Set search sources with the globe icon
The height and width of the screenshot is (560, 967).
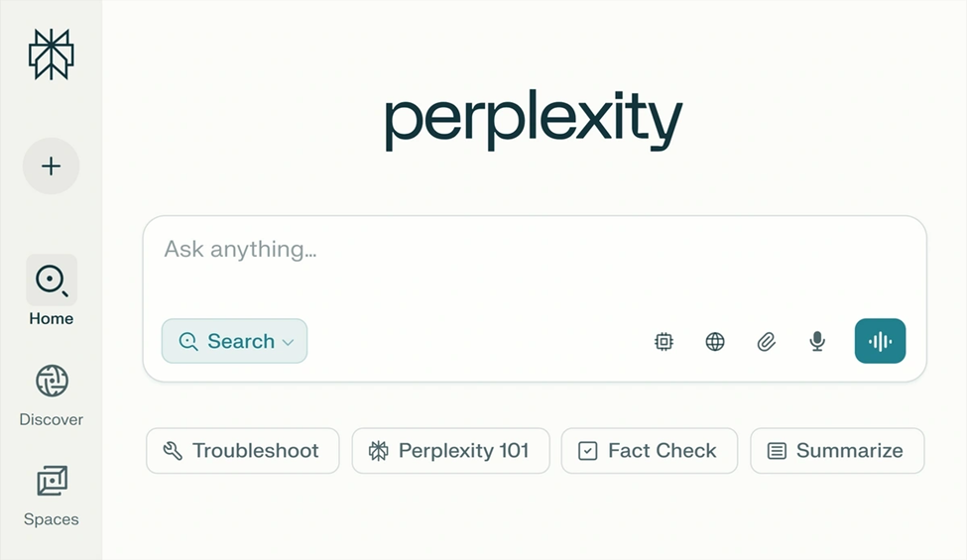point(715,342)
